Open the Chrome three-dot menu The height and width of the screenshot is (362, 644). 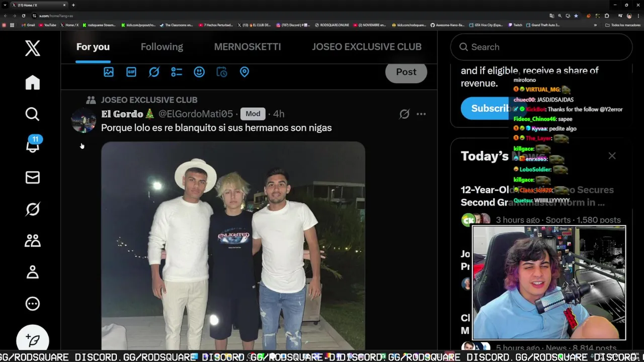pos(638,16)
